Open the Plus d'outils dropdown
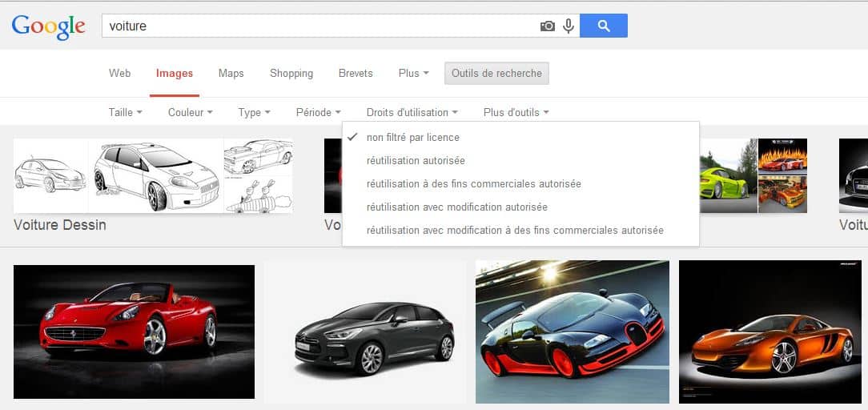Image resolution: width=868 pixels, height=410 pixels. 516,112
